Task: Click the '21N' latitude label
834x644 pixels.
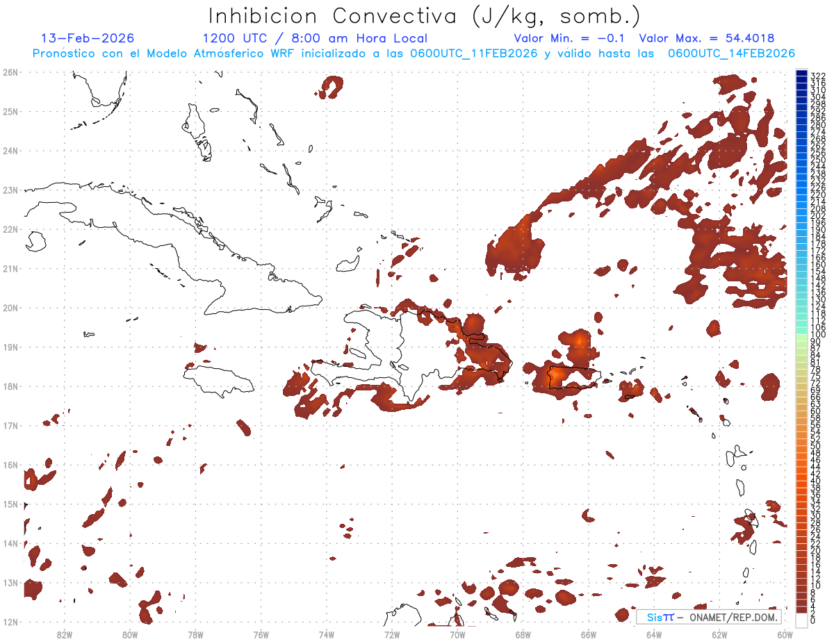Action: pyautogui.click(x=10, y=268)
